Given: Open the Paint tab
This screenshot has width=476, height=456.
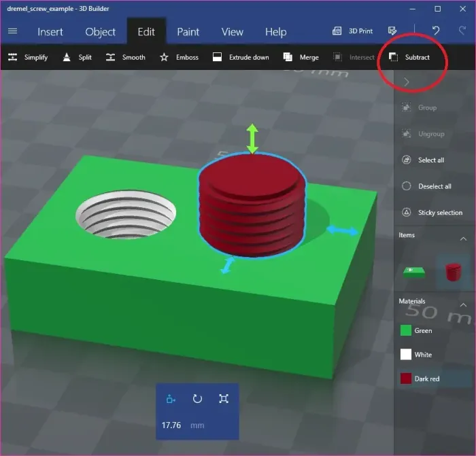Looking at the screenshot, I should coord(188,32).
